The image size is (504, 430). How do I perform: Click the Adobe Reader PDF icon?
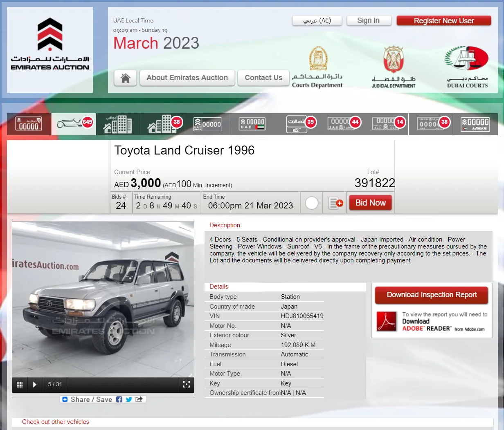click(x=387, y=321)
